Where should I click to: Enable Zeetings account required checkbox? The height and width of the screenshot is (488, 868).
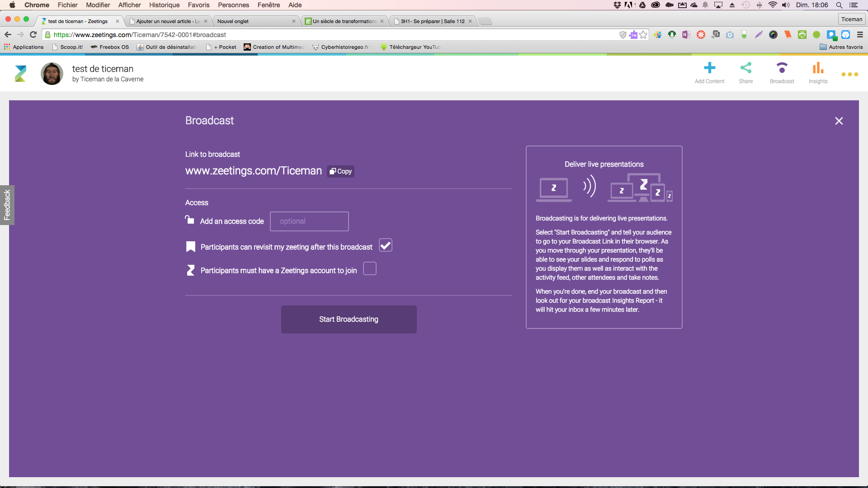pyautogui.click(x=370, y=269)
